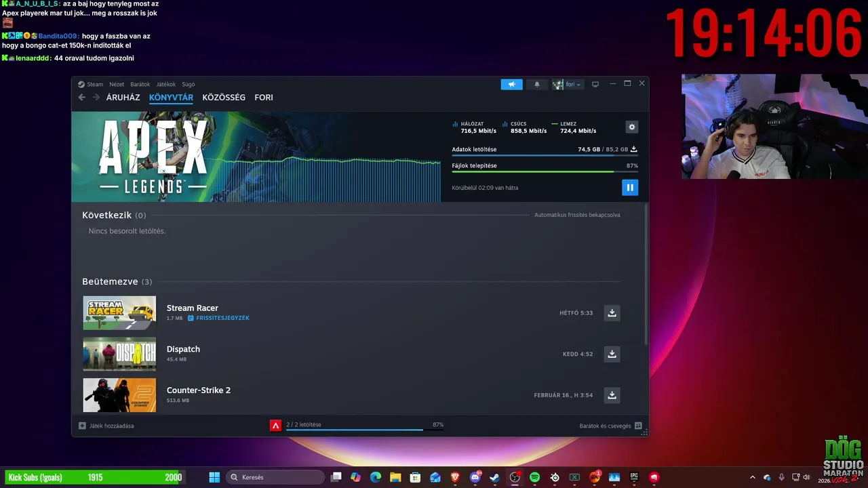Click the Apex Legends icon in bottom bar
The image size is (868, 488).
[275, 426]
